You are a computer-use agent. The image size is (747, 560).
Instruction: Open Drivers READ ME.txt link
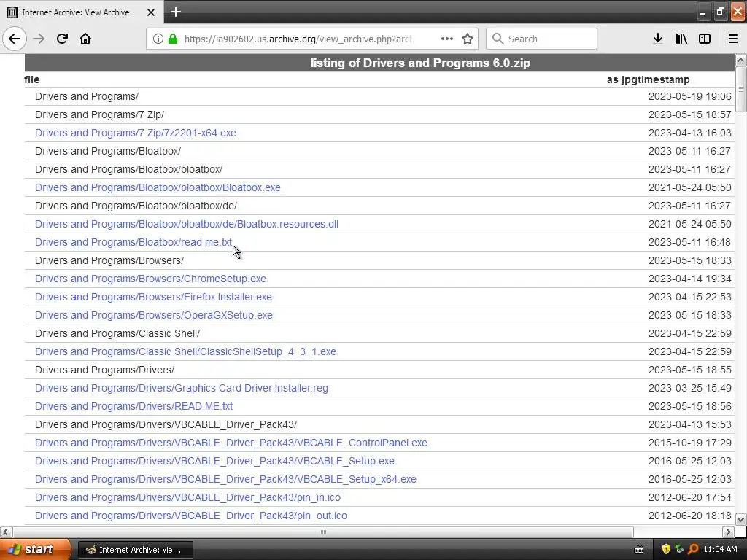[134, 406]
